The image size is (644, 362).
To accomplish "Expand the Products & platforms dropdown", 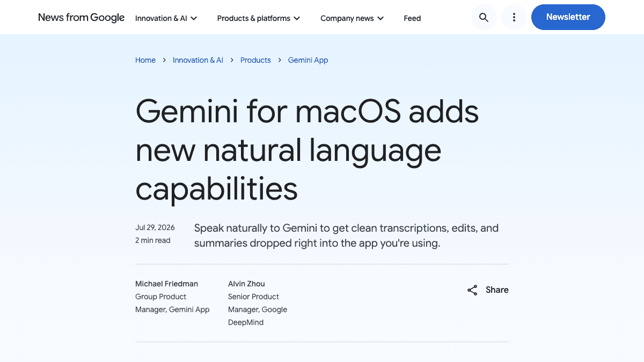I will coord(259,18).
